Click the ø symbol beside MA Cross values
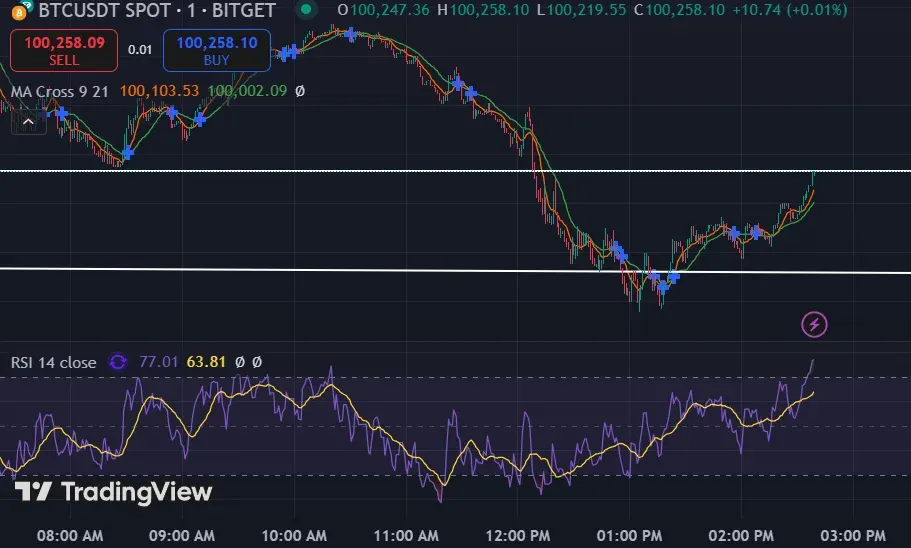This screenshot has width=911, height=548. click(300, 91)
